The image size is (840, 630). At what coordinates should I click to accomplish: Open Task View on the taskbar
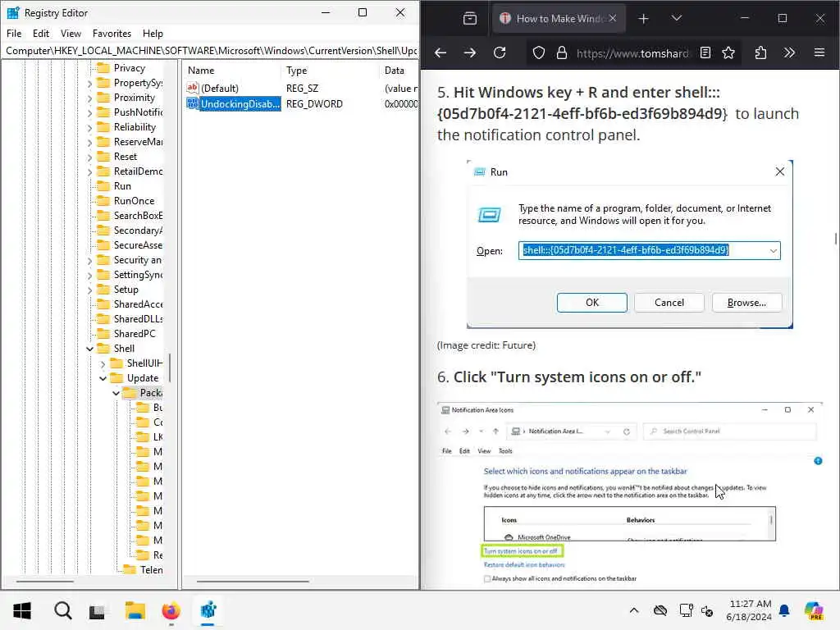(97, 610)
